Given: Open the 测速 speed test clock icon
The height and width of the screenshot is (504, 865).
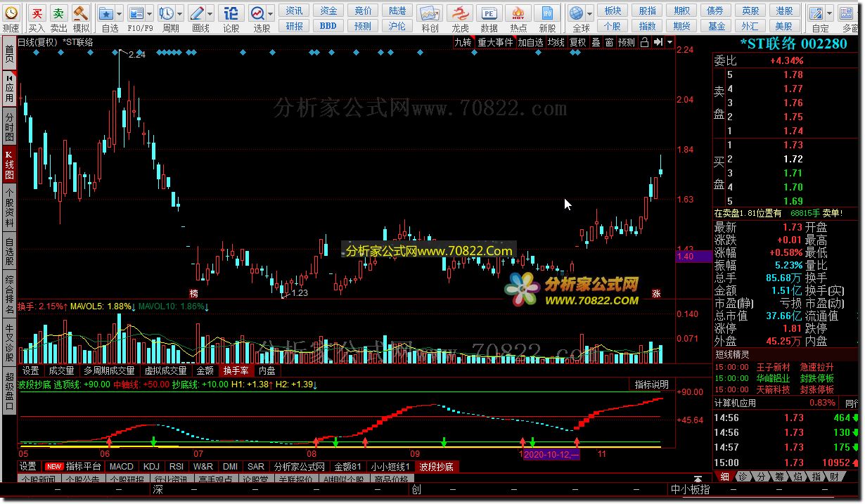Looking at the screenshot, I should pos(11,13).
